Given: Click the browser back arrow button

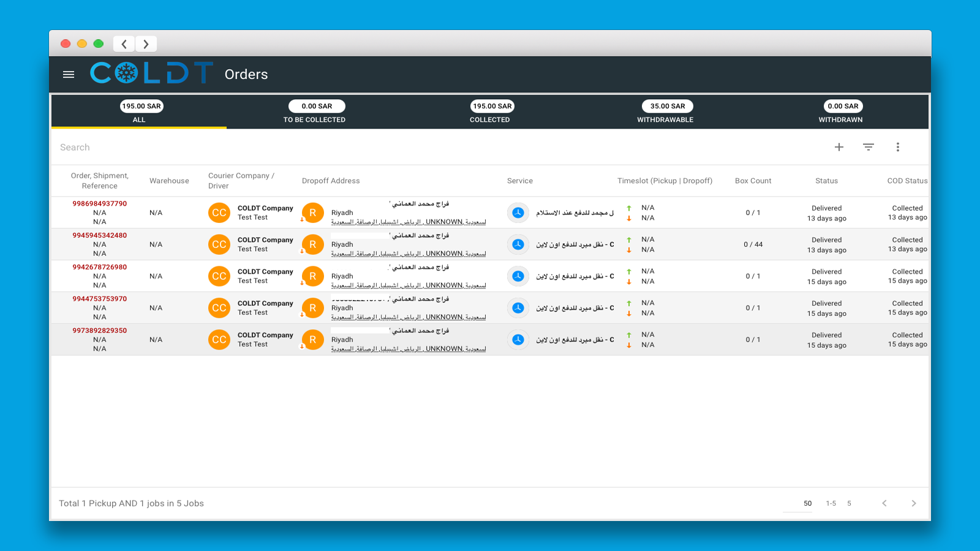Looking at the screenshot, I should 124,44.
